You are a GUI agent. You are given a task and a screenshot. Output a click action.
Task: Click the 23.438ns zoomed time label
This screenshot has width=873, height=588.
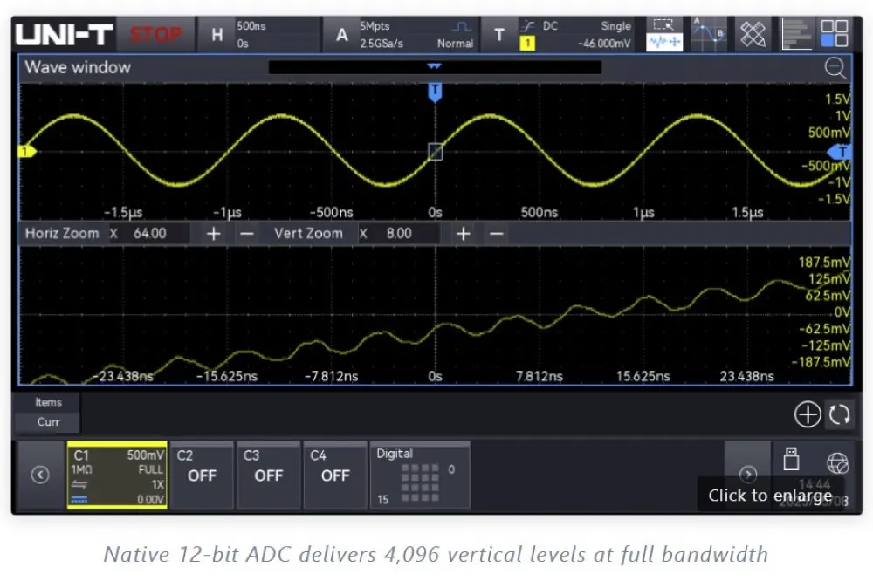pos(746,377)
